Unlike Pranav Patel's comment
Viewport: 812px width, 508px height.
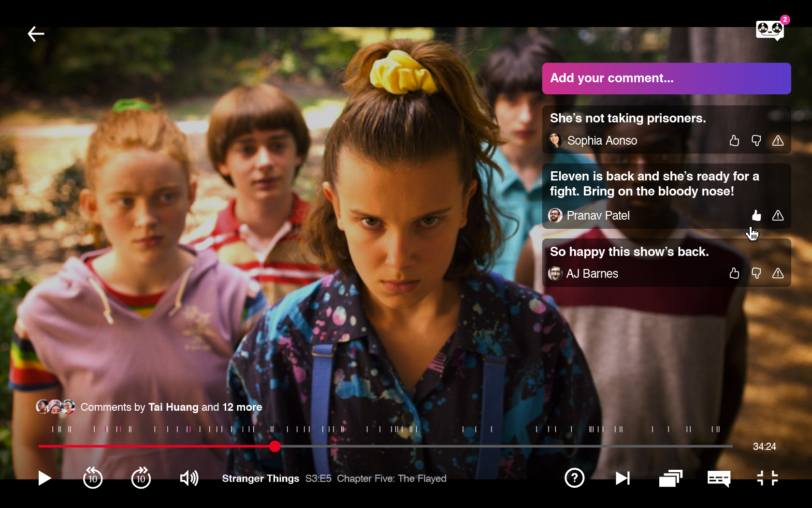pos(756,215)
